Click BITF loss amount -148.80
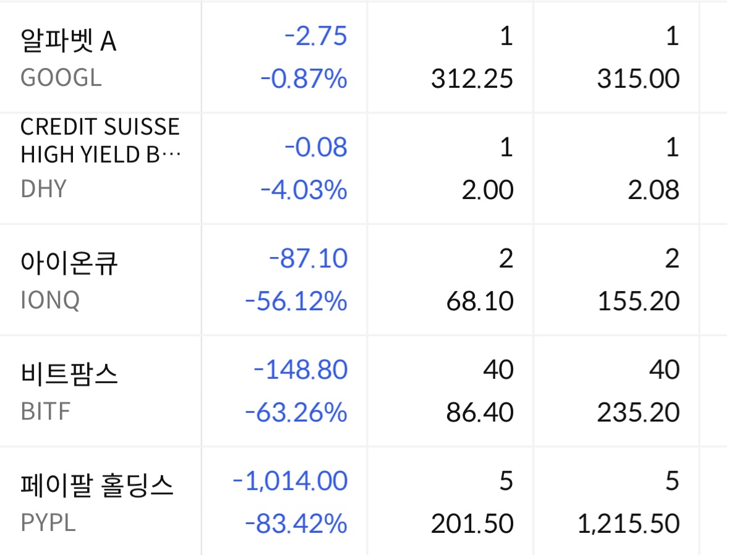This screenshot has height=560, width=729. click(x=301, y=370)
